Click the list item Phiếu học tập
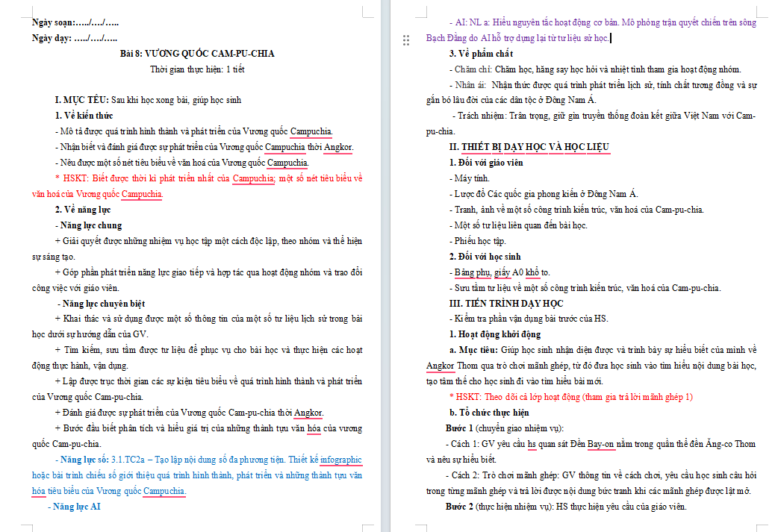 (x=477, y=240)
